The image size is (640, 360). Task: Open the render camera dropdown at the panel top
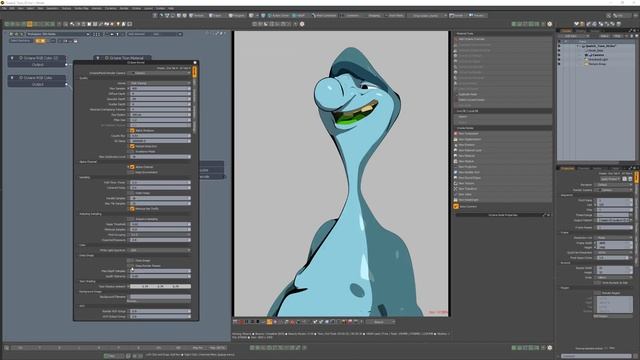click(x=160, y=73)
